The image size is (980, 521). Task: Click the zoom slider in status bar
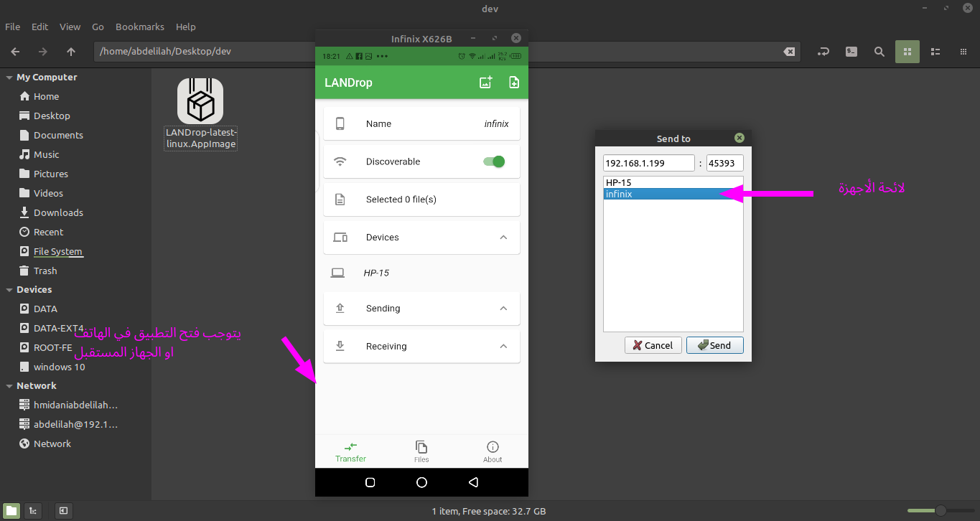tap(939, 511)
